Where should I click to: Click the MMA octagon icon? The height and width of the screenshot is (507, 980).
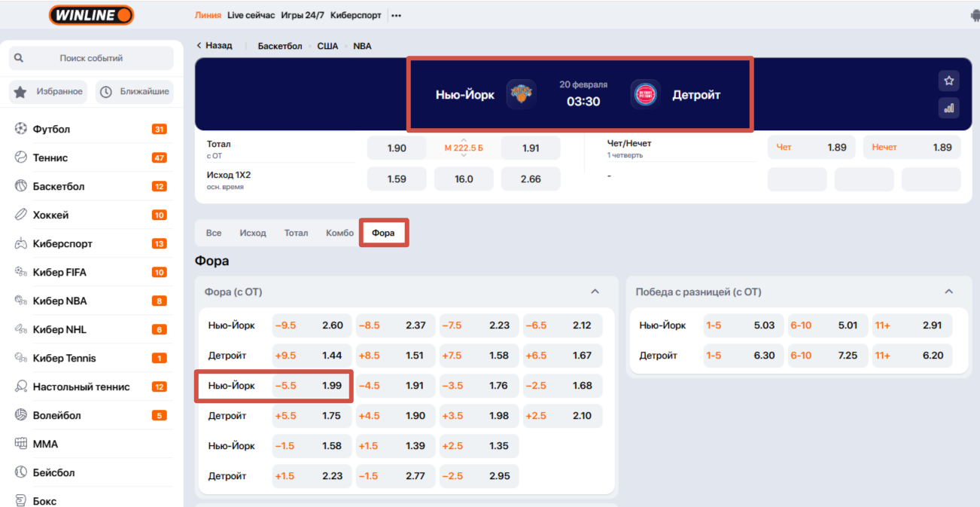(x=21, y=444)
